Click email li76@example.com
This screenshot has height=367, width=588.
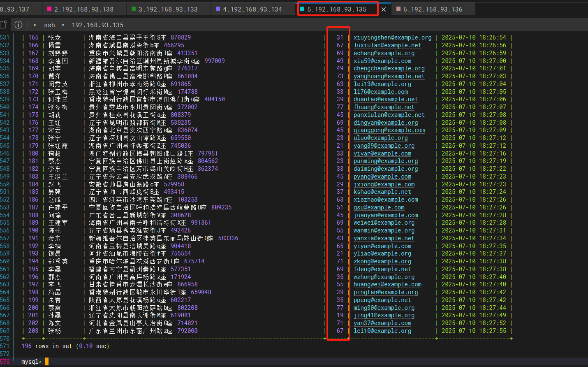381,92
